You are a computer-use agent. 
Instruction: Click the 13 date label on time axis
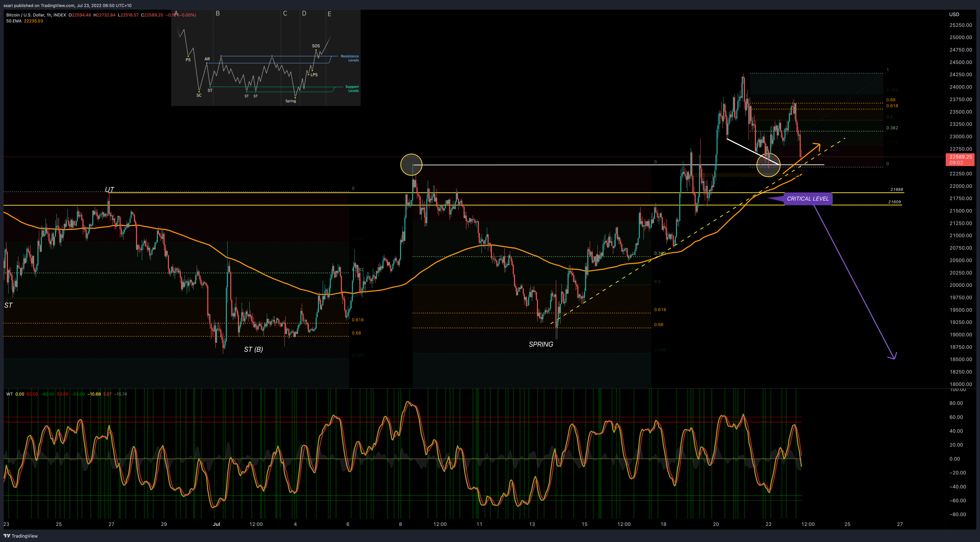pyautogui.click(x=532, y=524)
